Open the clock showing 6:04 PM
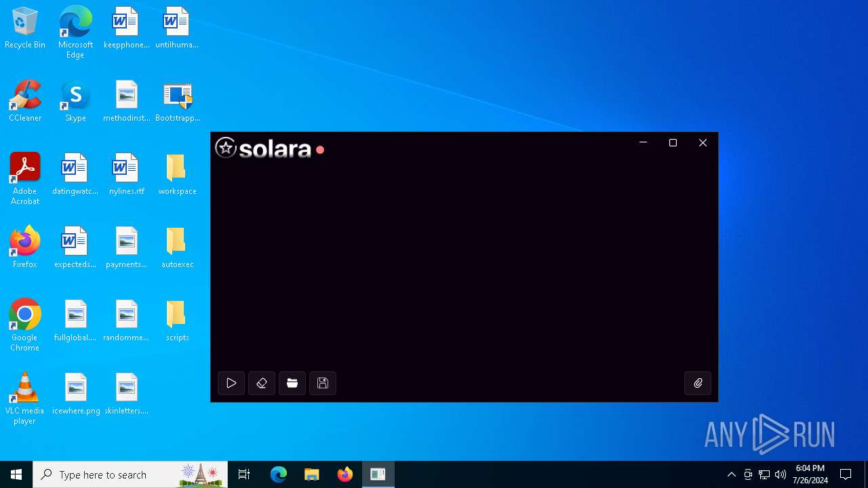The image size is (868, 488). [x=810, y=474]
